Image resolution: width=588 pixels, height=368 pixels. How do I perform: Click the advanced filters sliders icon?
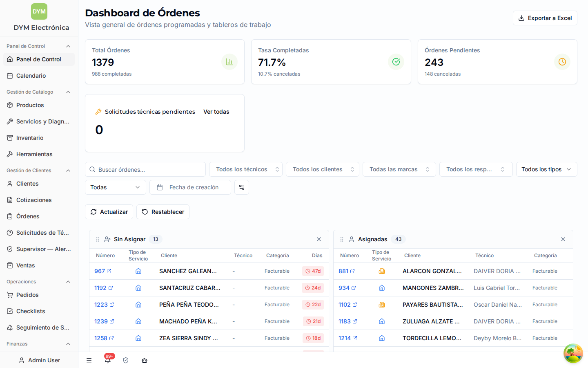pyautogui.click(x=242, y=187)
